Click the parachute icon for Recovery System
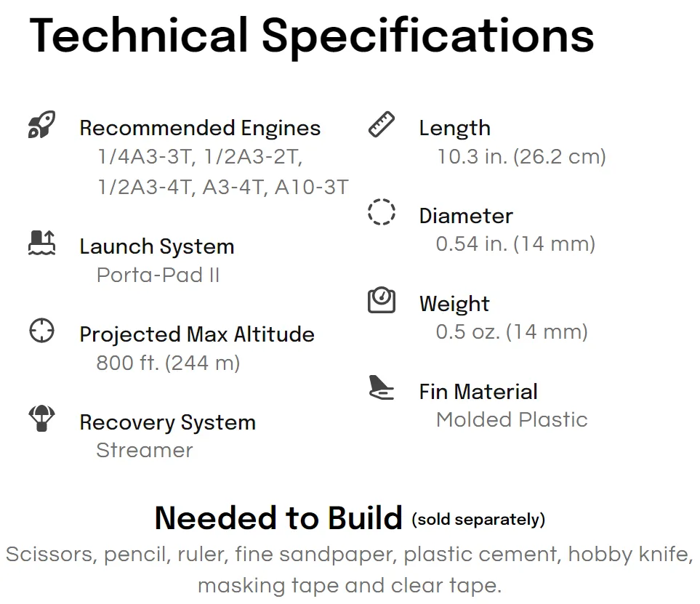This screenshot has height=604, width=700. 41,418
